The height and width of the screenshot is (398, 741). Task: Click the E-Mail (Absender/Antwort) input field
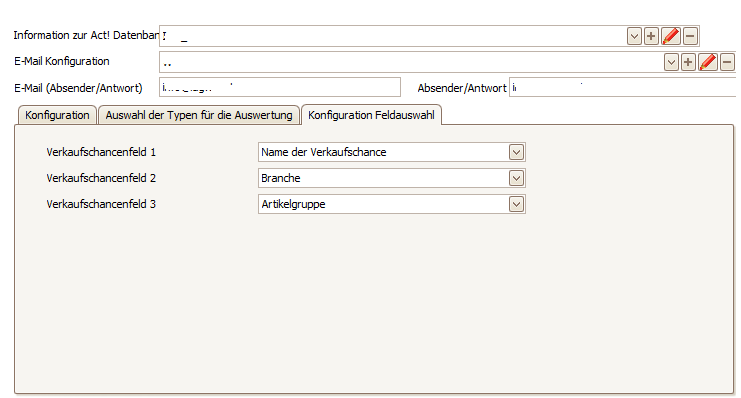click(x=280, y=87)
